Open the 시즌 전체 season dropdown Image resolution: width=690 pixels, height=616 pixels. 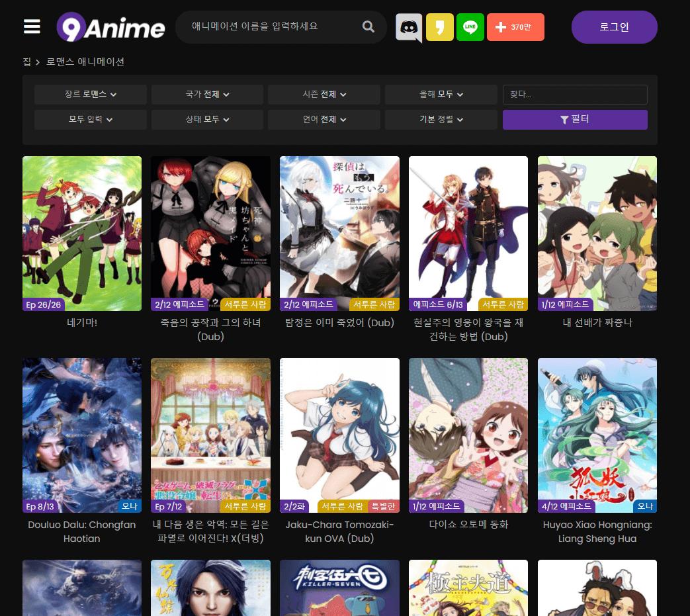323,95
